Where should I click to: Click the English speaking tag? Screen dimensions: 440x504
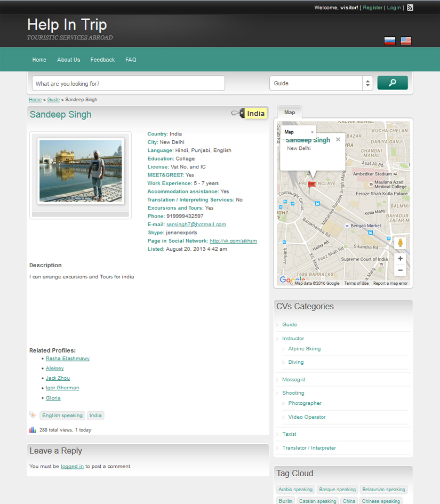62,415
